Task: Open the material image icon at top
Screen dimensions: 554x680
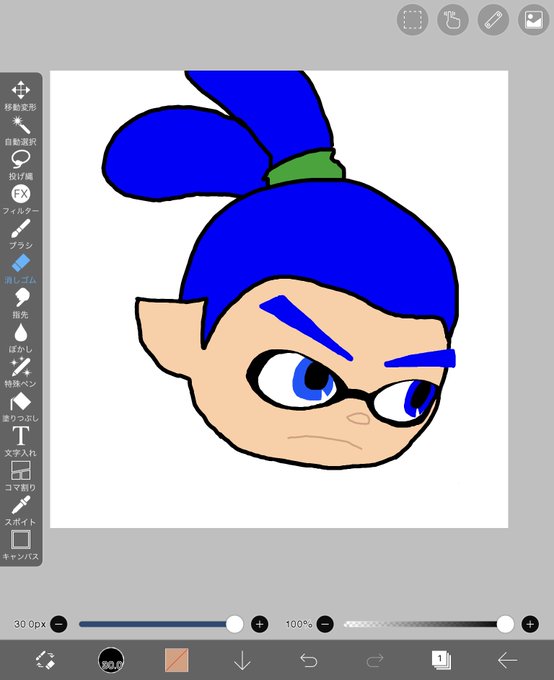Action: click(x=534, y=20)
